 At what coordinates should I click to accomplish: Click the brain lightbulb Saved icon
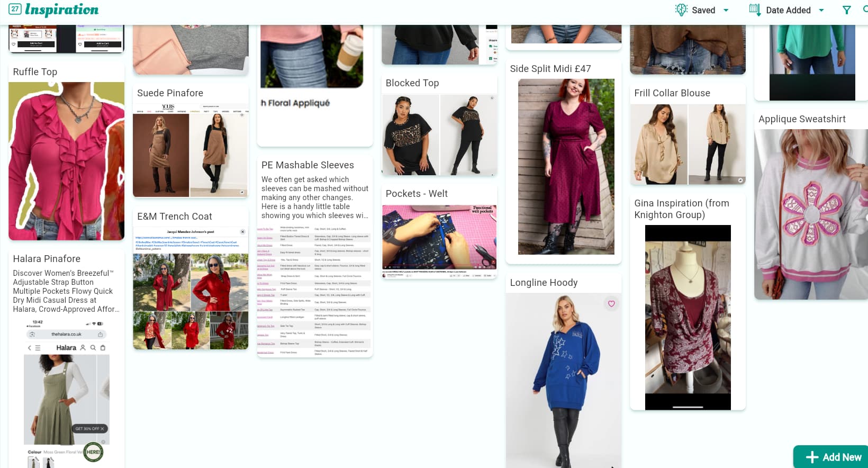pos(681,10)
